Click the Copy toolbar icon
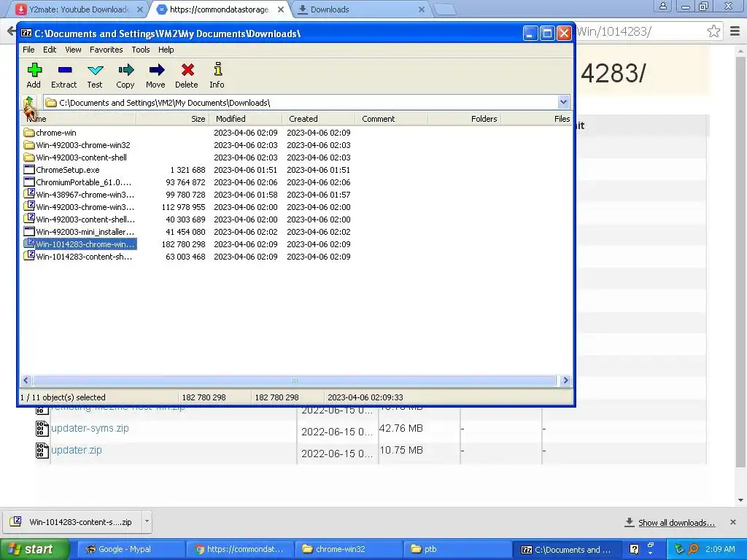The height and width of the screenshot is (560, 747). click(125, 75)
